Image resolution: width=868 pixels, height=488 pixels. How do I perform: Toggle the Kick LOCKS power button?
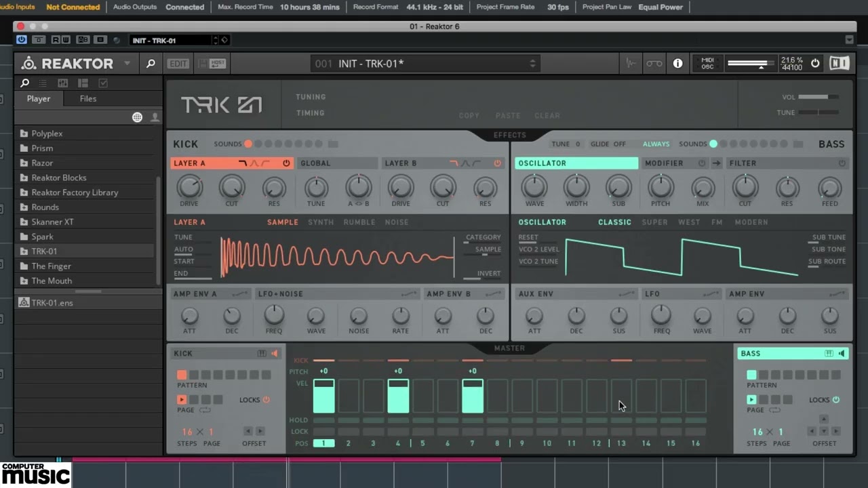[266, 400]
